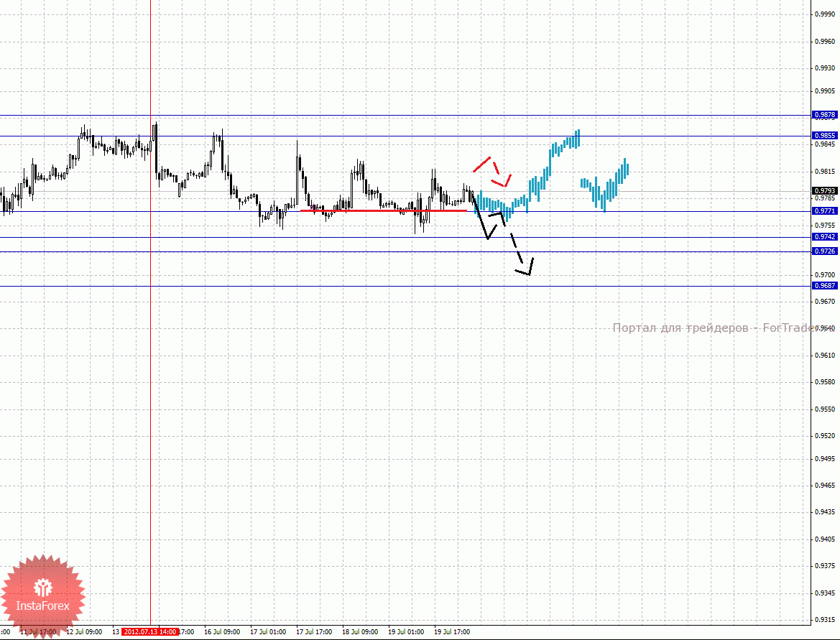
Task: Select the red dashed arrow drawing
Action: point(492,170)
